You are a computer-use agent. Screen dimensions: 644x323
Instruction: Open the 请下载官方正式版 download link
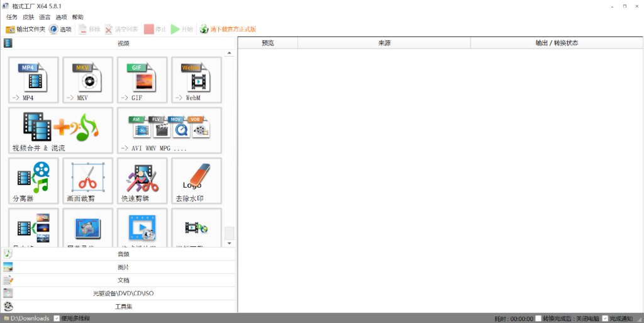pyautogui.click(x=228, y=29)
